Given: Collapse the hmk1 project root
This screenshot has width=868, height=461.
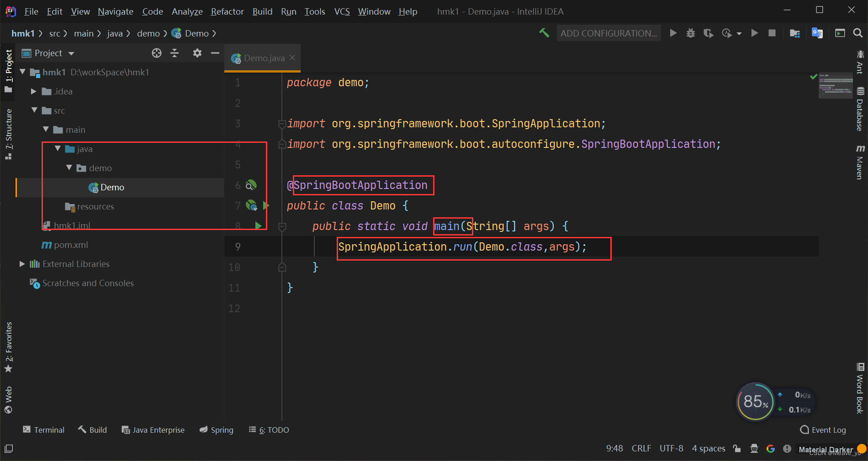Looking at the screenshot, I should [22, 72].
